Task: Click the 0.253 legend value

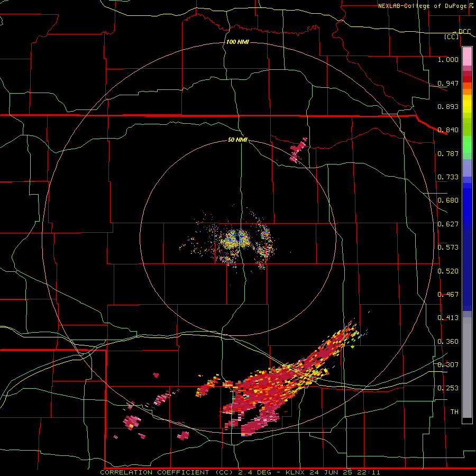Action: [x=448, y=388]
